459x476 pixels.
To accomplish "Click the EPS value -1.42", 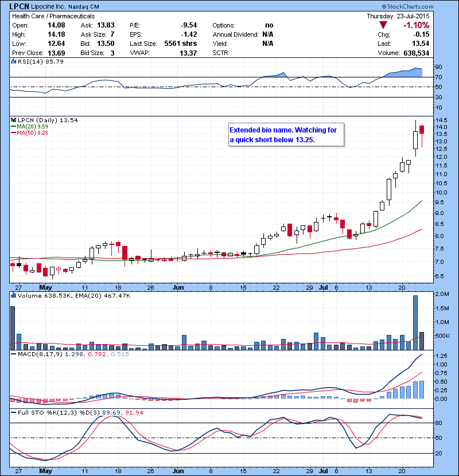I will [x=189, y=34].
